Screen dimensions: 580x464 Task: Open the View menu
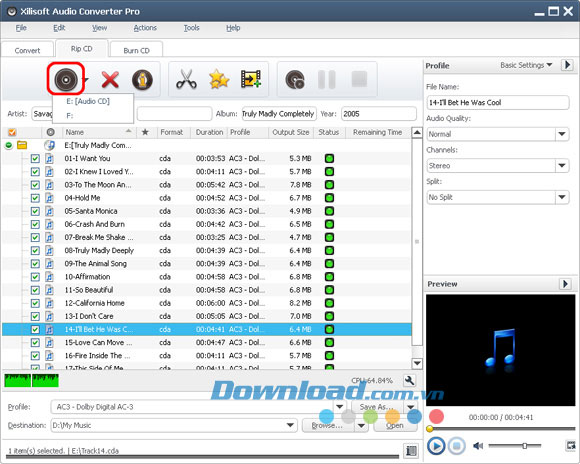pyautogui.click(x=100, y=28)
